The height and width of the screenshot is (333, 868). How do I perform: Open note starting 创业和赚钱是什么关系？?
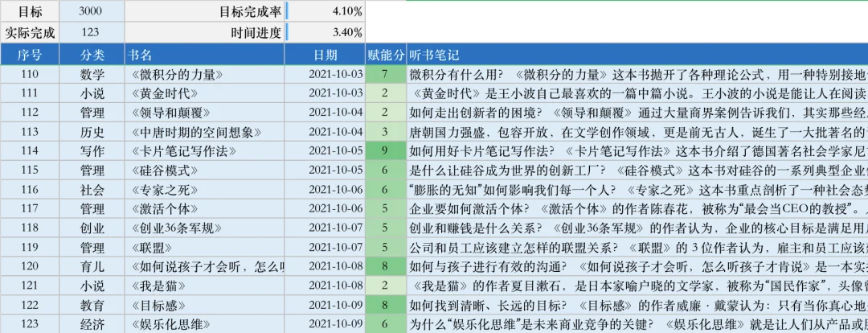637,228
